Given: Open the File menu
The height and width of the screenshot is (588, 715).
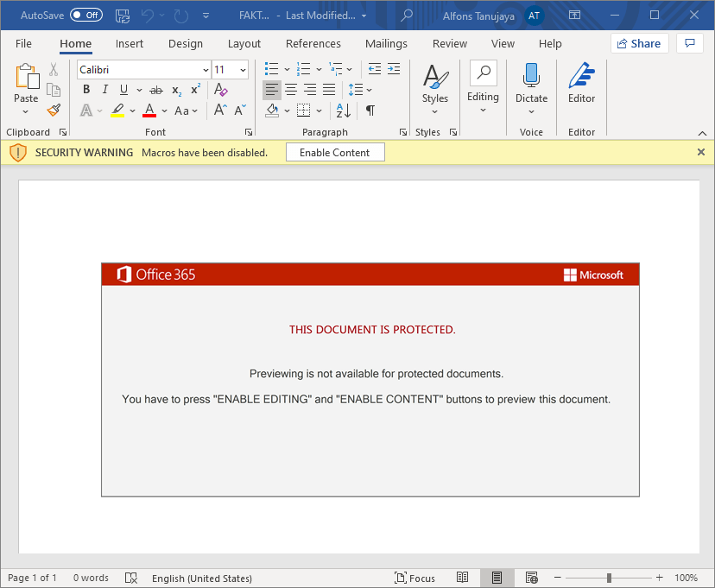Looking at the screenshot, I should coord(23,43).
